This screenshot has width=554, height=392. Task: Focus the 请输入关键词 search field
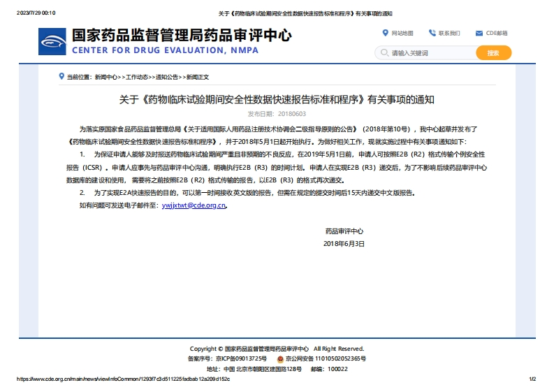(x=425, y=53)
